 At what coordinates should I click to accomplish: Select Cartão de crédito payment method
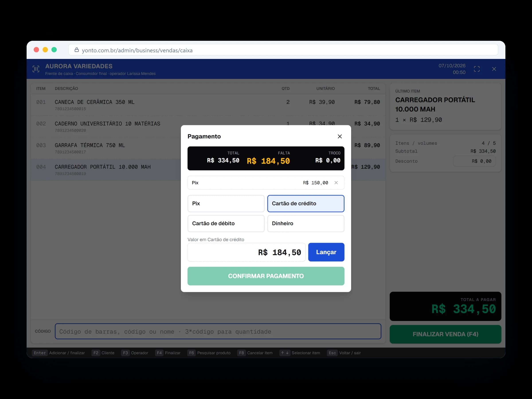tap(306, 203)
